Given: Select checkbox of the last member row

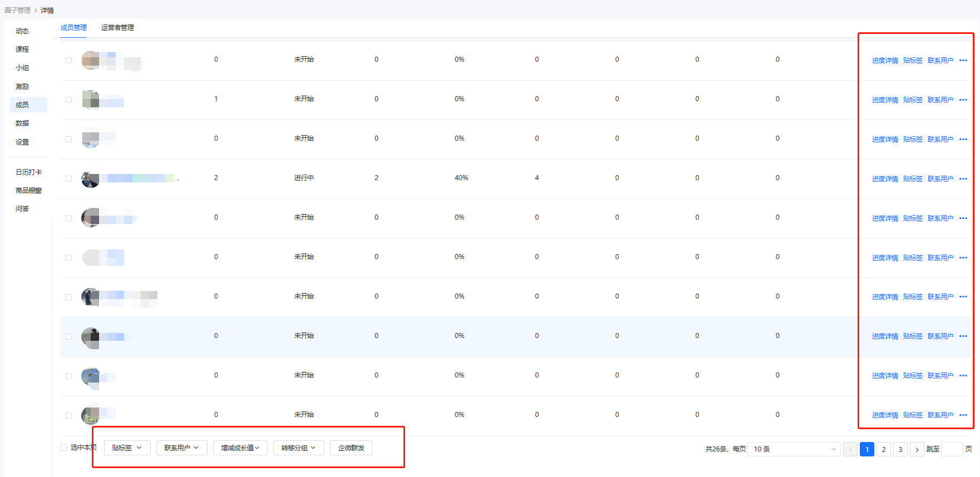Looking at the screenshot, I should [68, 416].
